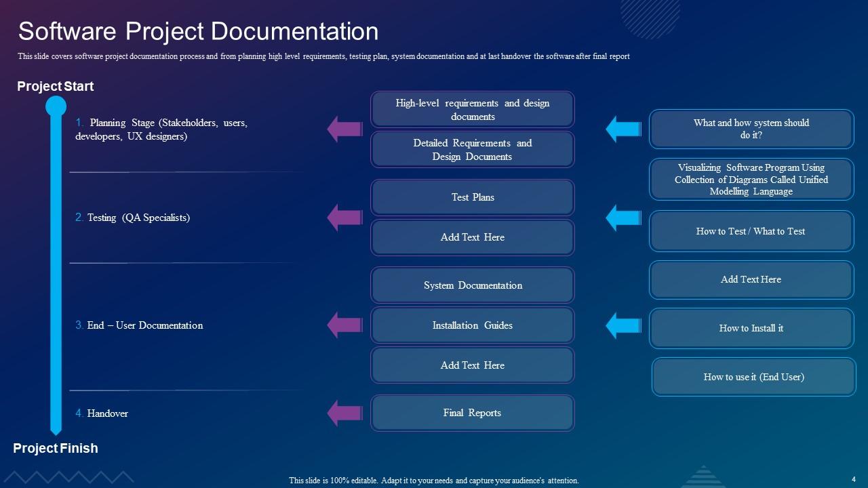Click the Final Reports box
This screenshot has height=488, width=868.
coord(472,413)
